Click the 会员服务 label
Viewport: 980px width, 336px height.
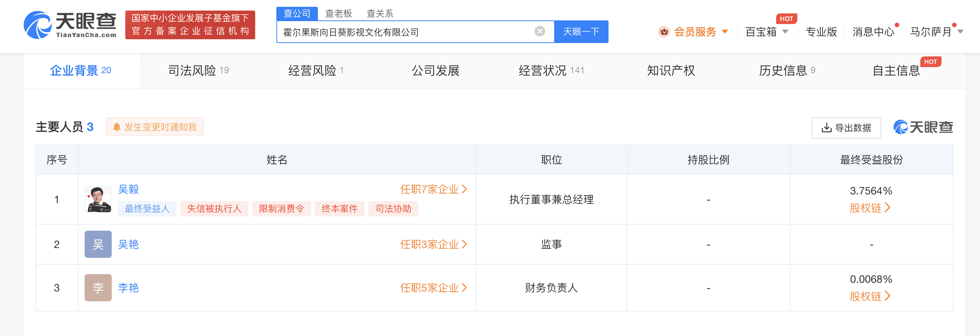coord(695,32)
